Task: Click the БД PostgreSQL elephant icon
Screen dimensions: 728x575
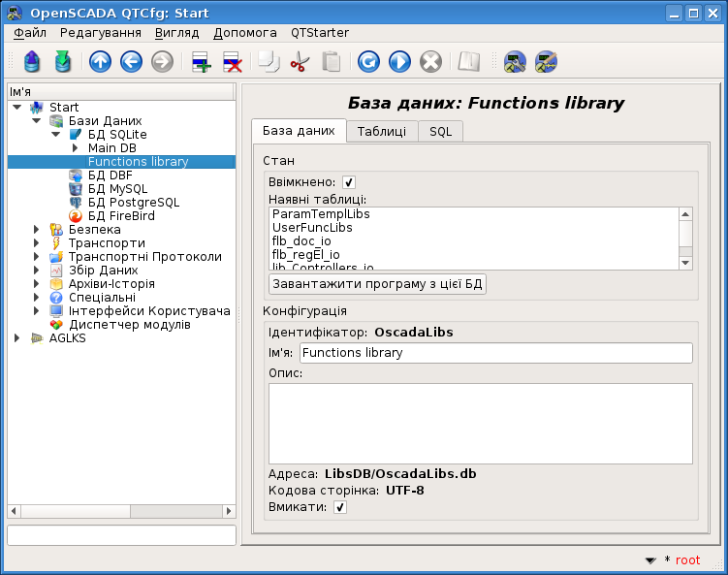Action: [x=76, y=203]
